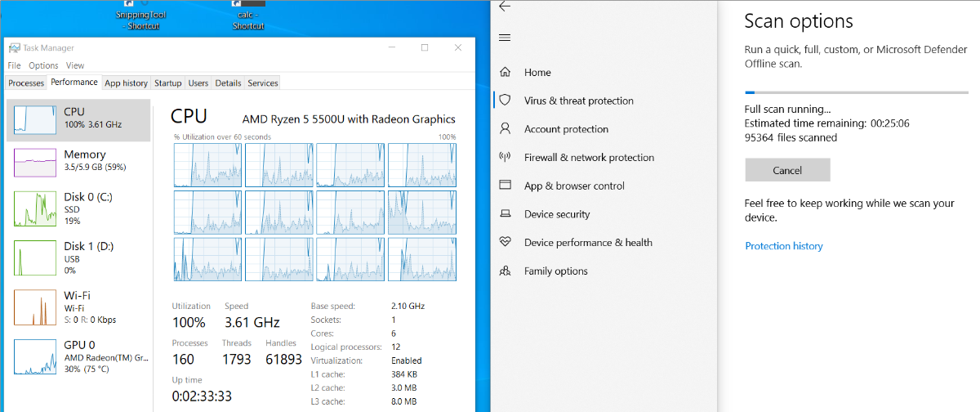The image size is (980, 412).
Task: Click the Scan options heading
Action: pyautogui.click(x=799, y=21)
